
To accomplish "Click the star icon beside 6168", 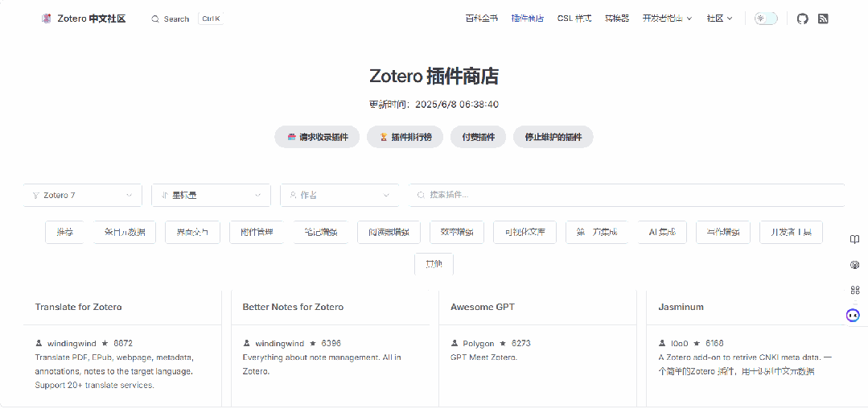I will point(697,343).
